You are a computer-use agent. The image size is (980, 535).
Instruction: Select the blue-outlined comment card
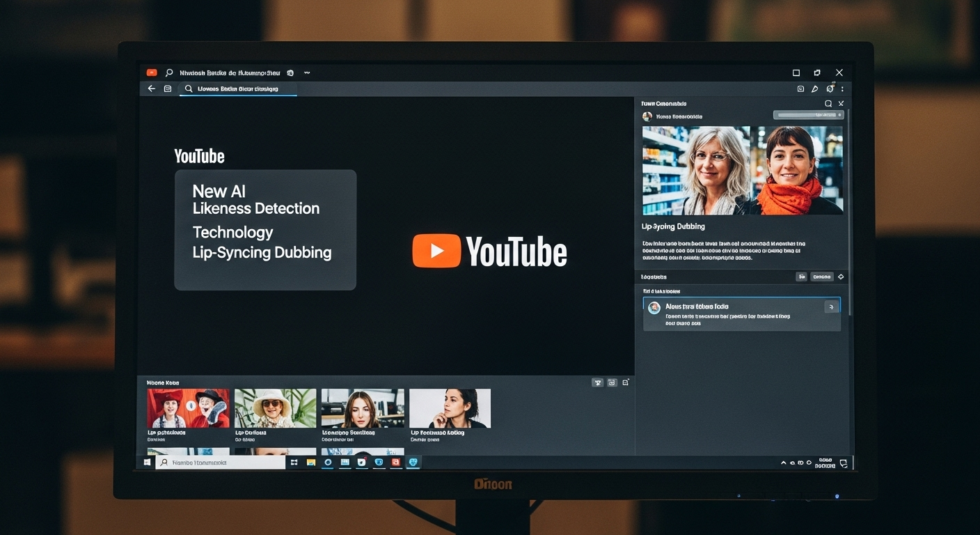741,314
